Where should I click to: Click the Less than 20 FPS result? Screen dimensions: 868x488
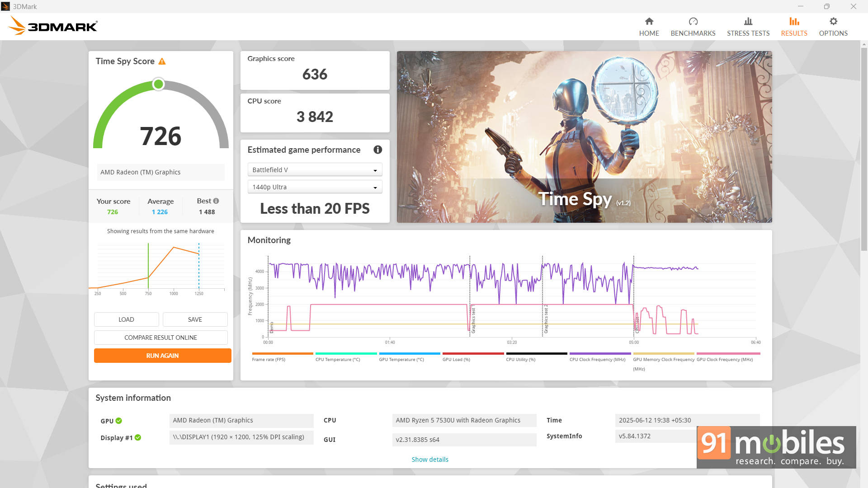pyautogui.click(x=315, y=208)
